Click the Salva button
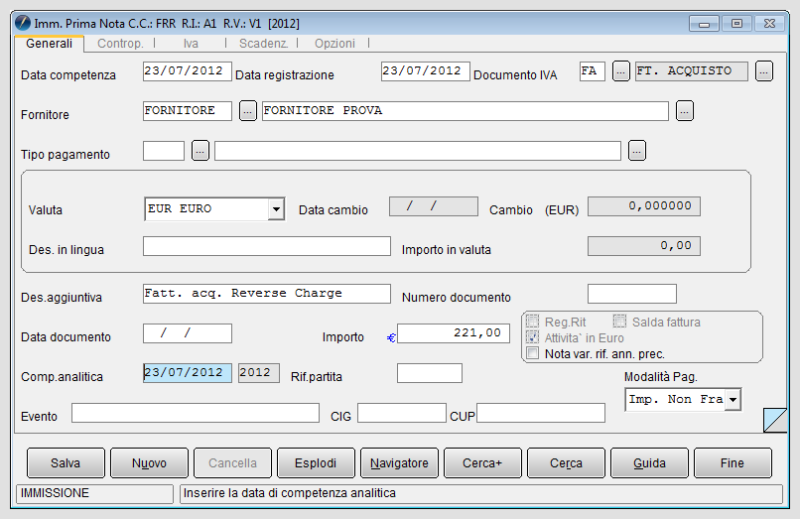800x519 pixels. pyautogui.click(x=66, y=463)
